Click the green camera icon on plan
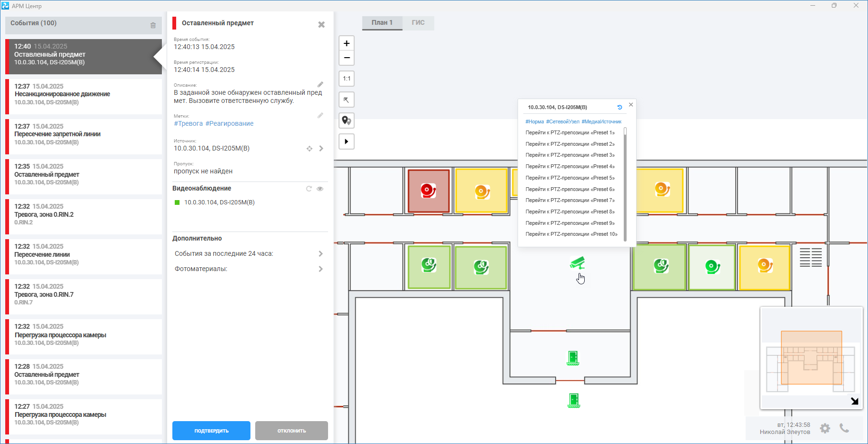This screenshot has width=868, height=444. [577, 263]
